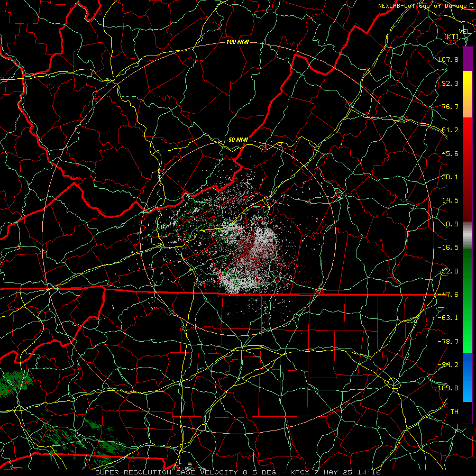Click the -0.9 scale value
The width and height of the screenshot is (476, 476).
pos(450,224)
